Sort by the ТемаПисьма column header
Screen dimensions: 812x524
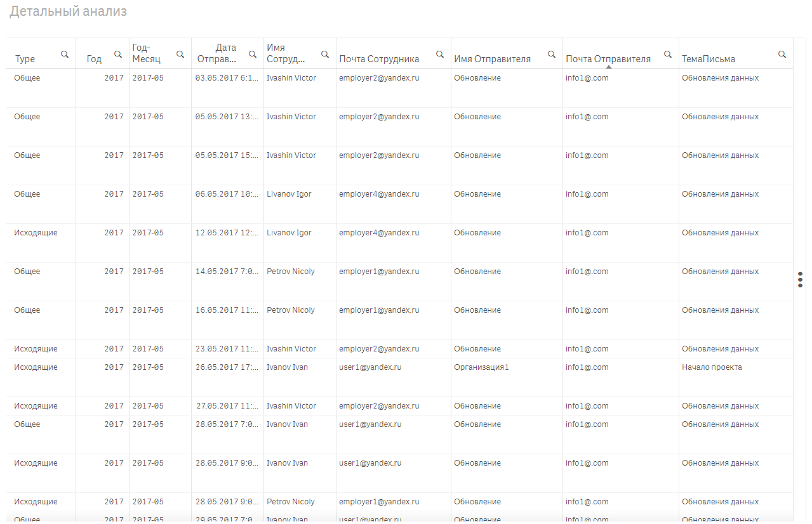[x=709, y=59]
